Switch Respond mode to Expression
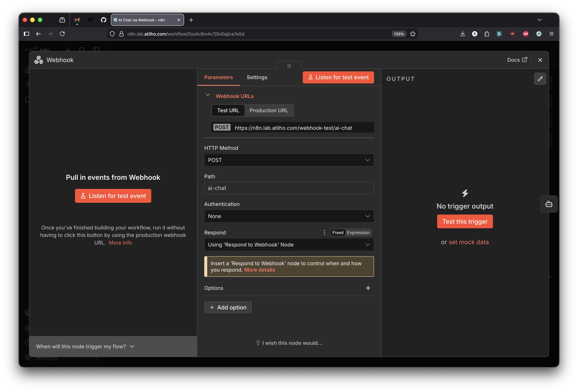The height and width of the screenshot is (392, 578). click(358, 233)
